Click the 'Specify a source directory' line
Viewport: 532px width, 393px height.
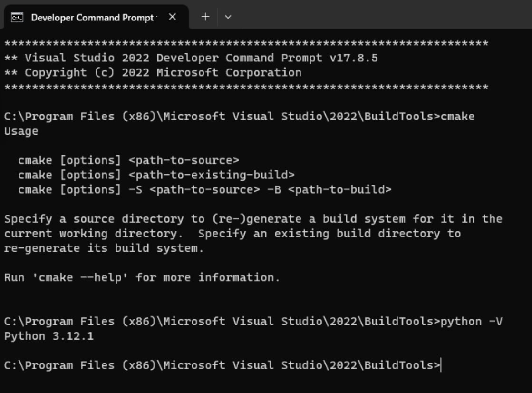(253, 219)
